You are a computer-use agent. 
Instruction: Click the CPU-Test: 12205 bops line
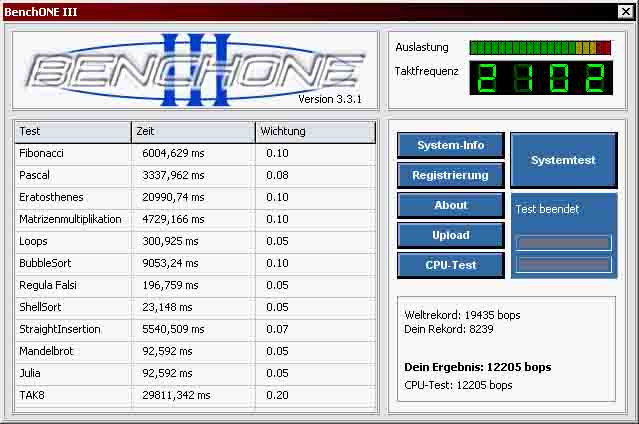[x=458, y=386]
